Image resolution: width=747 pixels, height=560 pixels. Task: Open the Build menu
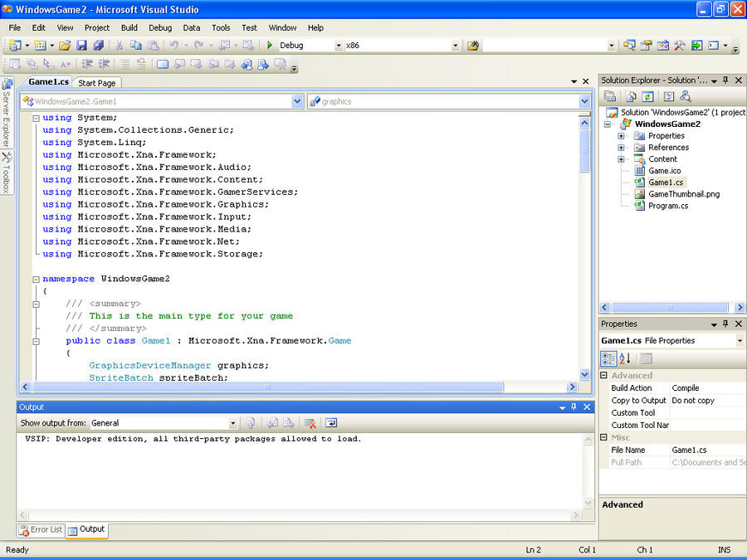[x=129, y=28]
